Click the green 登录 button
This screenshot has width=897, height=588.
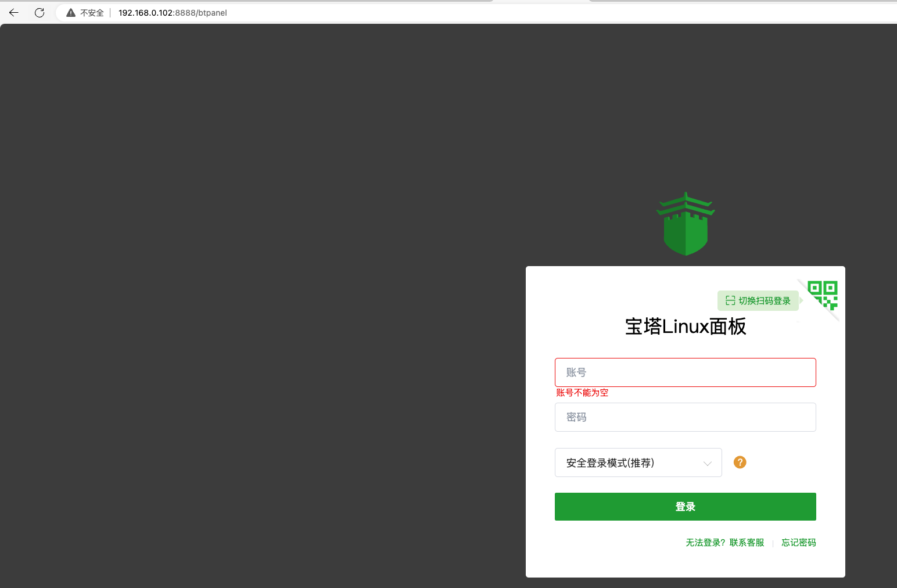[x=686, y=507]
